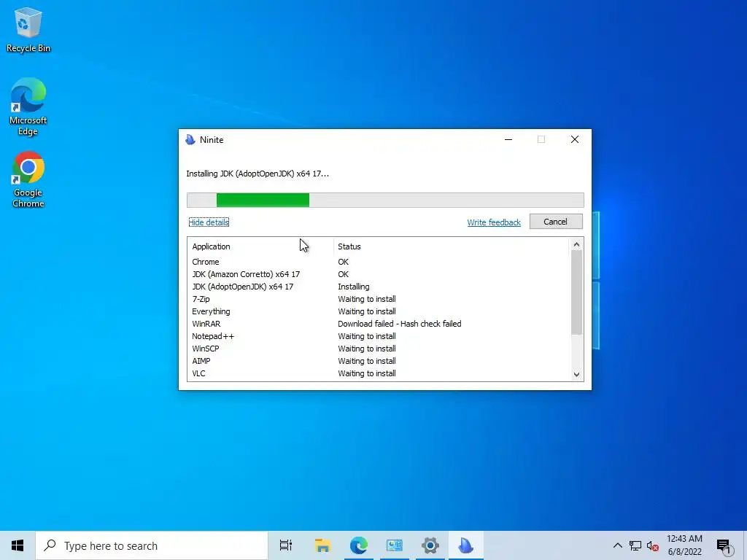This screenshot has width=747, height=560.
Task: Open the Windows Start menu
Action: tap(18, 545)
